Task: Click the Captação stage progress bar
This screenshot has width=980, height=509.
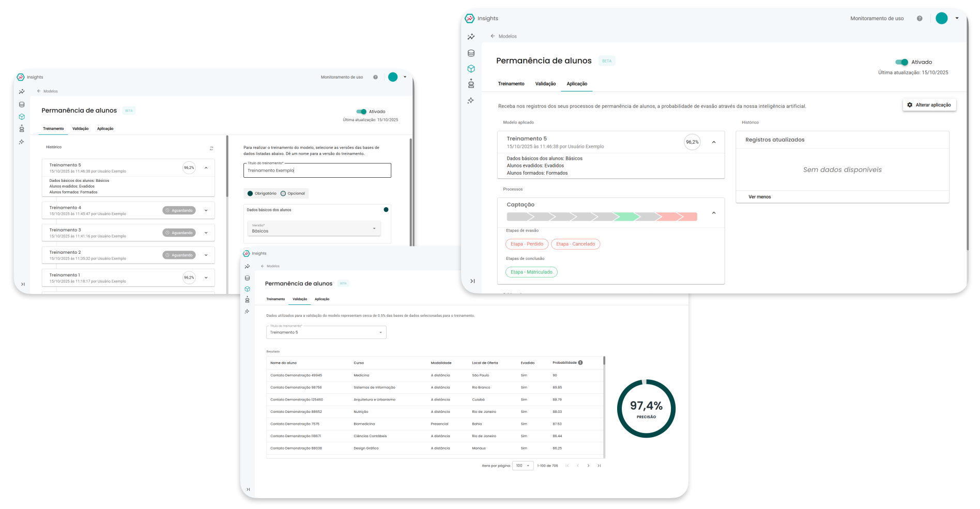Action: 602,217
